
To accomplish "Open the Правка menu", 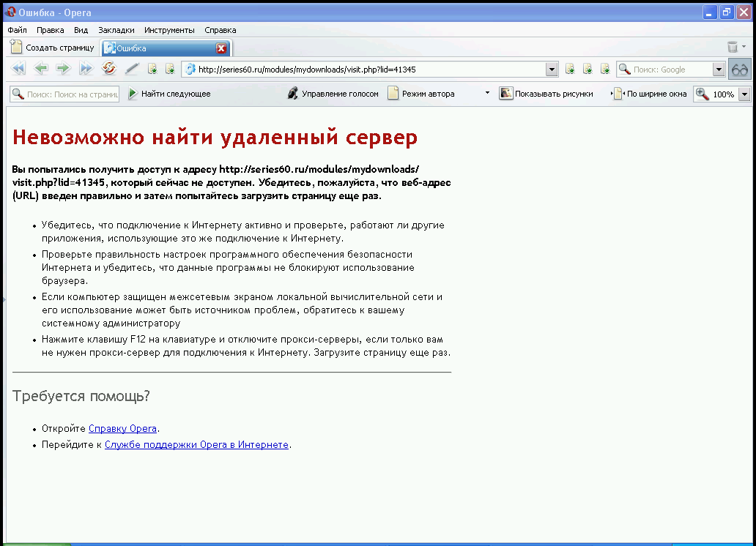I will [x=50, y=30].
